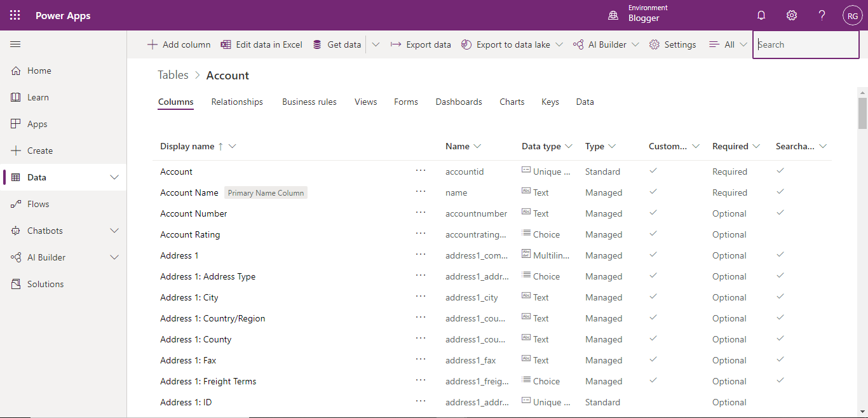The image size is (868, 418).
Task: Open the ellipsis menu for Account Name
Action: (421, 192)
